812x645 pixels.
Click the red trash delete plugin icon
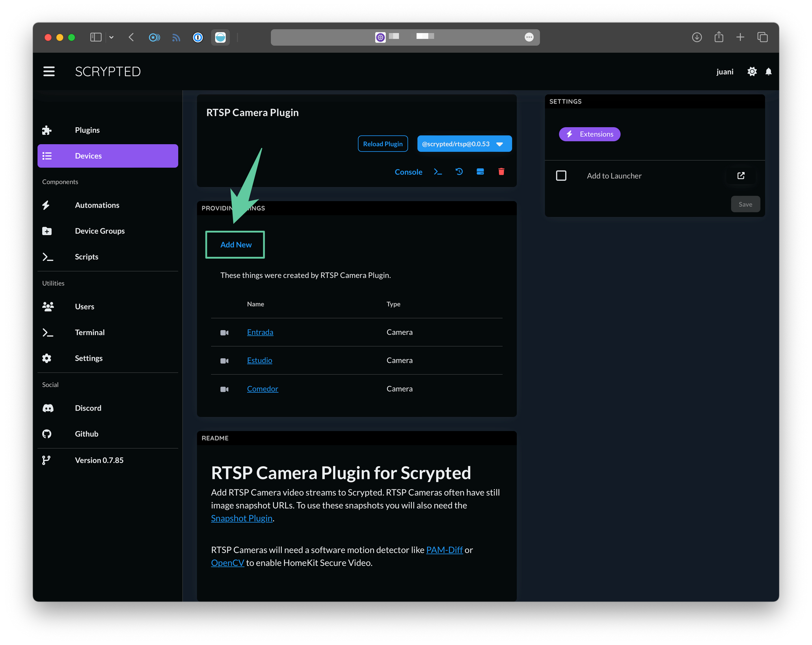click(501, 172)
